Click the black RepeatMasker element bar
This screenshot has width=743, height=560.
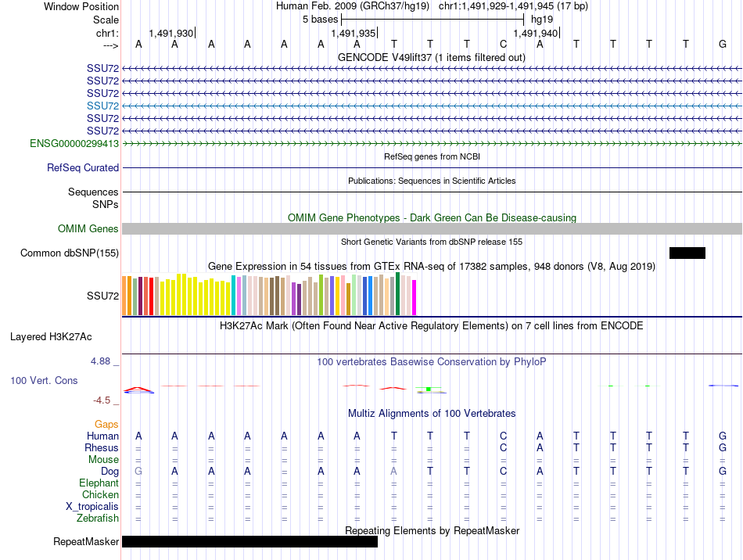point(249,541)
